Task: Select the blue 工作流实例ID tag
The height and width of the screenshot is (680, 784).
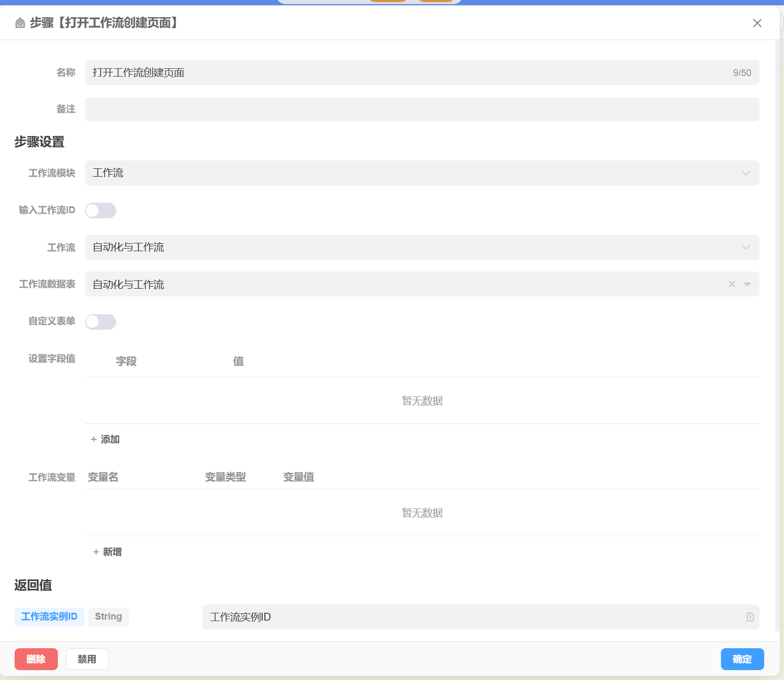Action: click(x=49, y=616)
